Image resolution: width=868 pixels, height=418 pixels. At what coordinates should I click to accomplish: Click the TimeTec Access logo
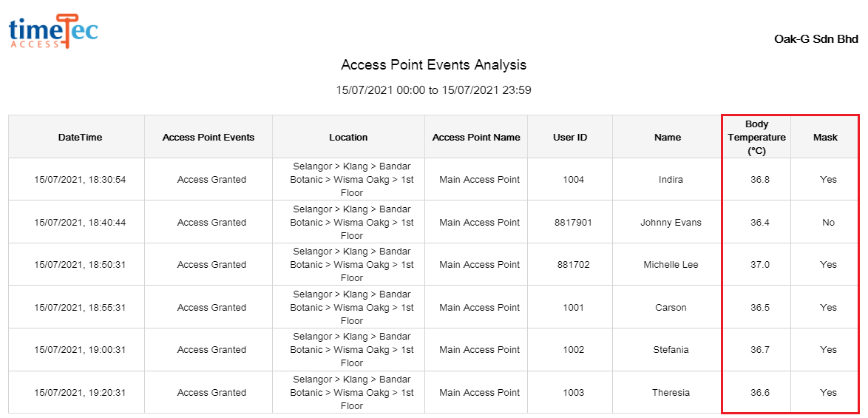(x=54, y=32)
